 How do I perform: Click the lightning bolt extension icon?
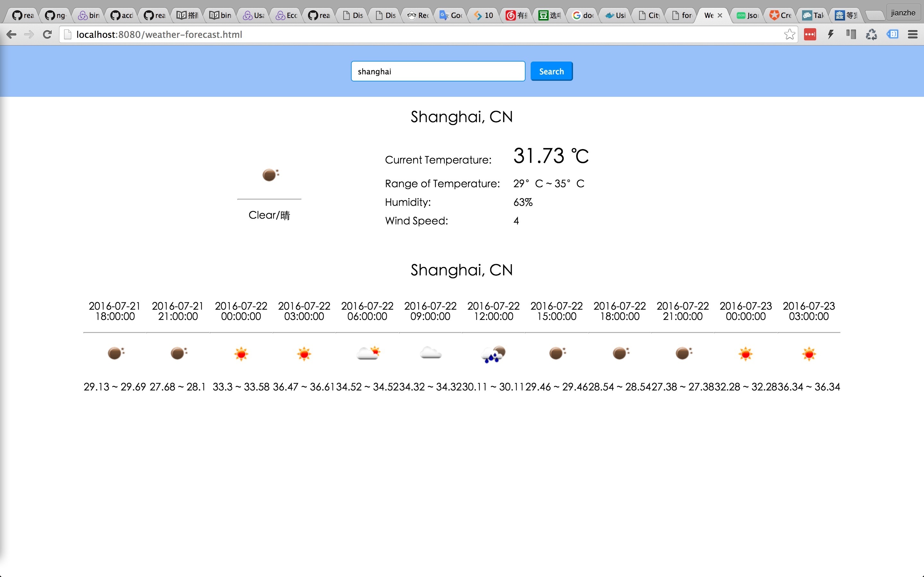(830, 35)
